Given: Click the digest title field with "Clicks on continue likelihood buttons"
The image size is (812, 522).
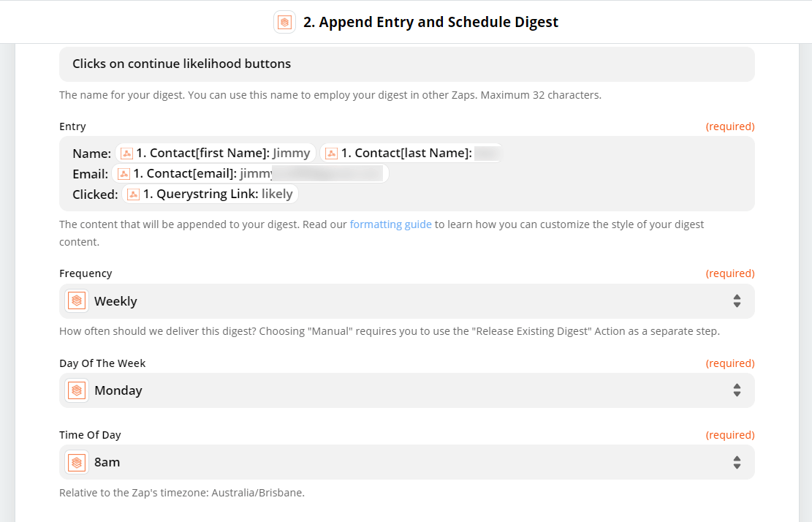Looking at the screenshot, I should [406, 64].
